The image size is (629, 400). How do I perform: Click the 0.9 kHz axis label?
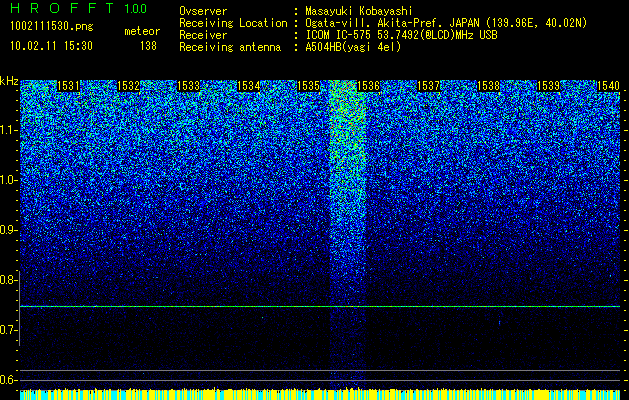click(7, 230)
